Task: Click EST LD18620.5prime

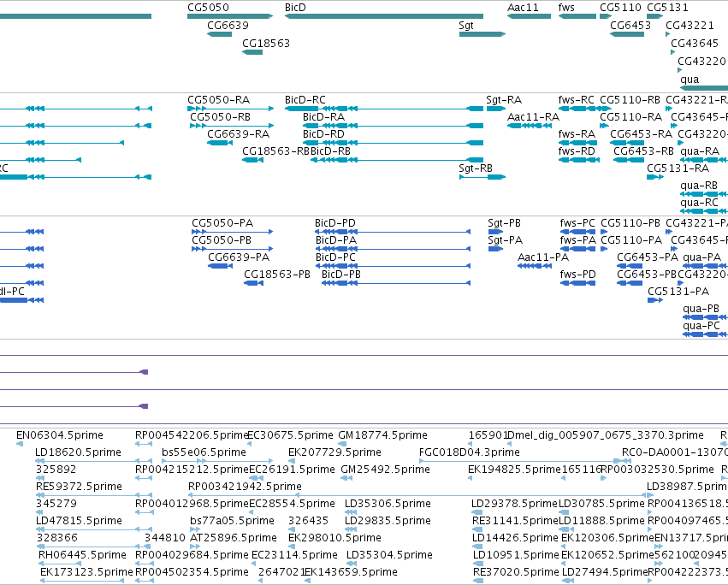Action: pos(93,461)
